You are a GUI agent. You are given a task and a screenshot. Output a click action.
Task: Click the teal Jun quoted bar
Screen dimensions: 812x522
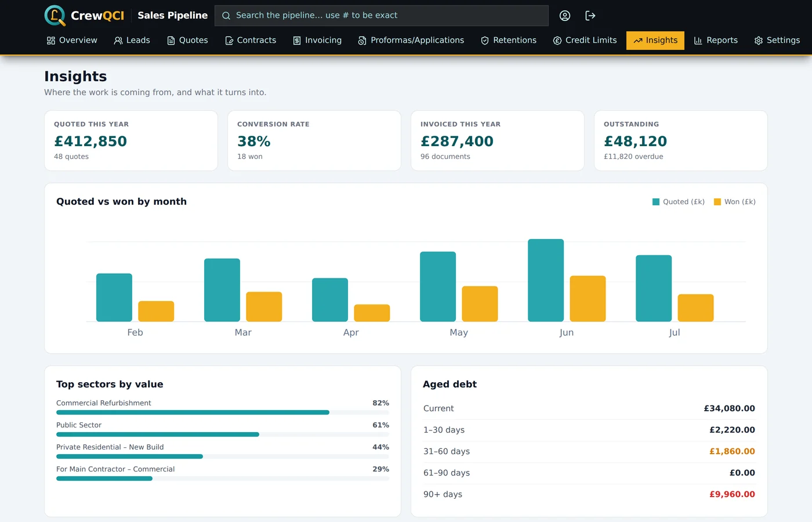pos(546,280)
